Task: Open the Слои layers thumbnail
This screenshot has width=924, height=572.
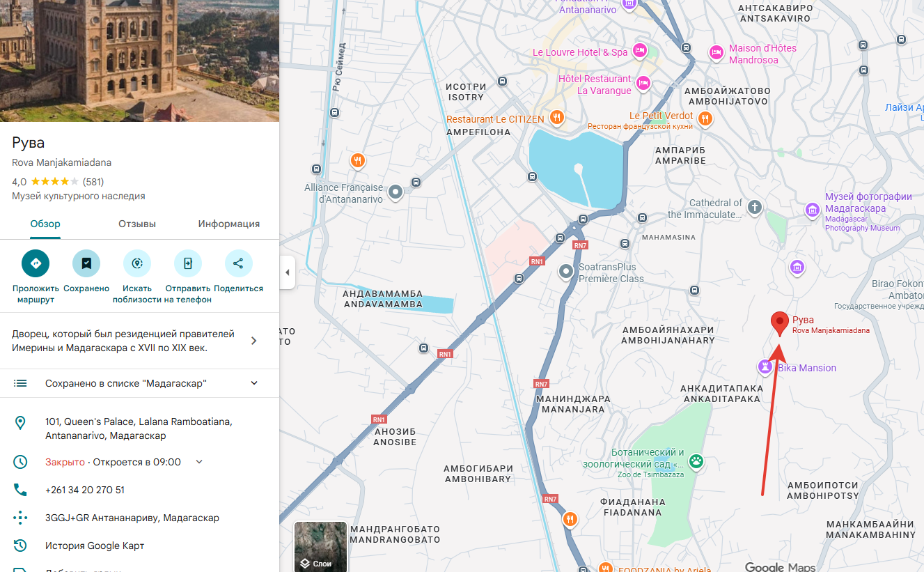Action: (320, 547)
